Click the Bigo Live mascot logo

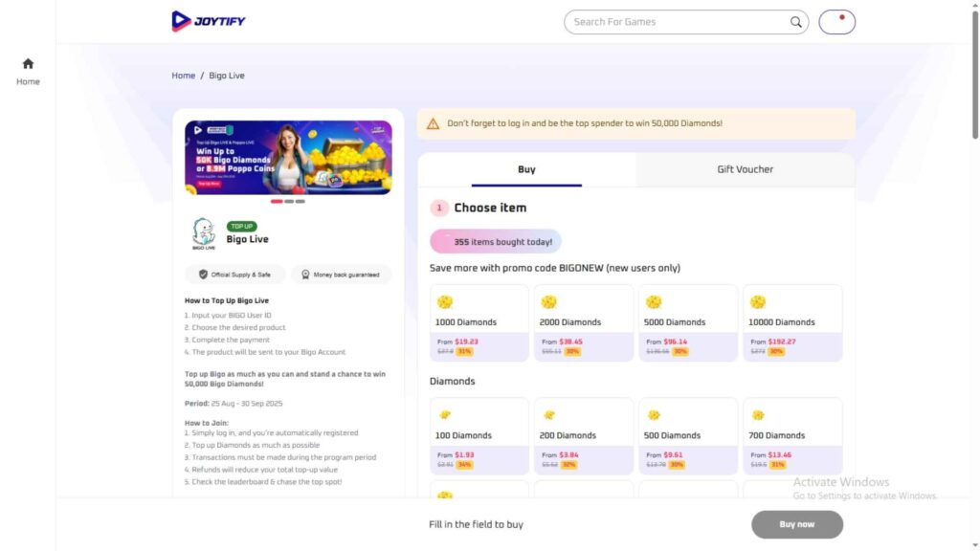(204, 233)
